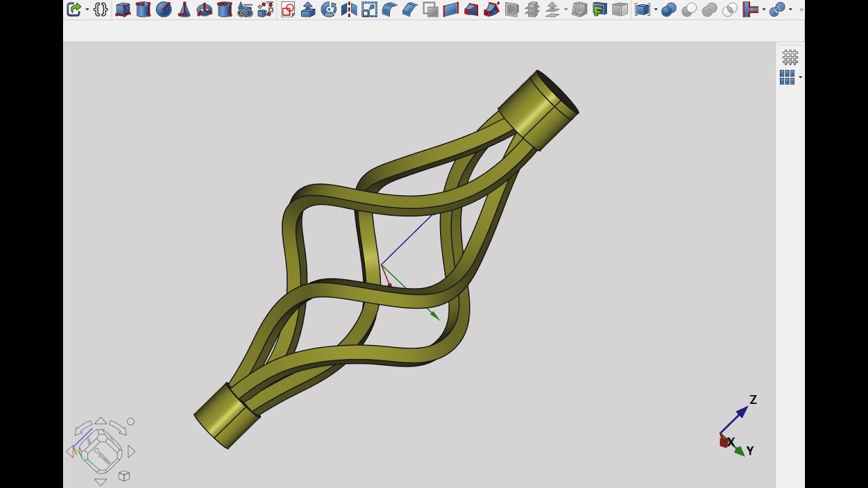Select the Loft tool
This screenshot has height=488, width=868.
tap(471, 9)
